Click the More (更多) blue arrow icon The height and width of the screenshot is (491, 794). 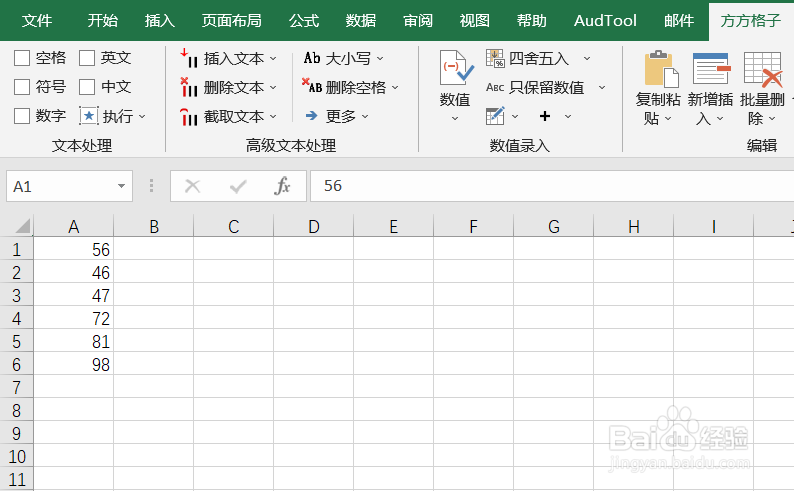(x=311, y=116)
